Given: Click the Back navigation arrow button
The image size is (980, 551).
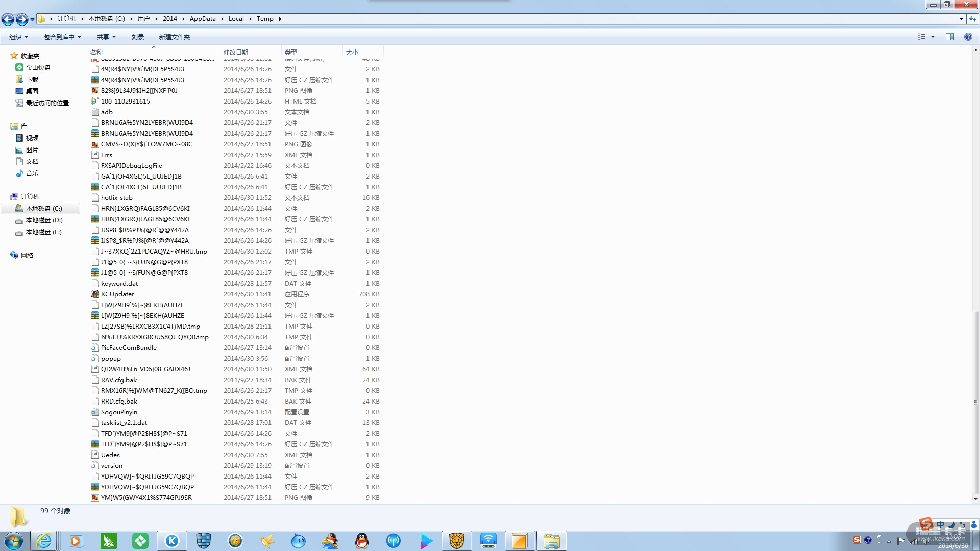Looking at the screenshot, I should click(8, 19).
